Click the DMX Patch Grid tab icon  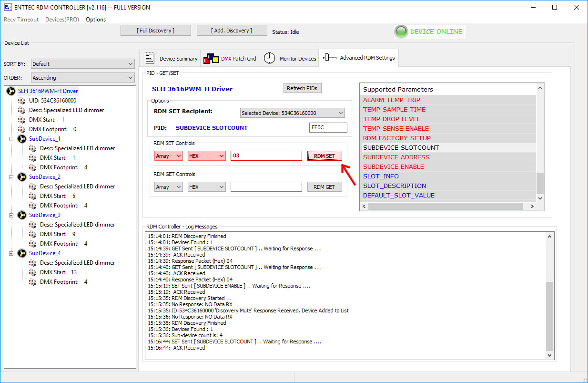211,59
